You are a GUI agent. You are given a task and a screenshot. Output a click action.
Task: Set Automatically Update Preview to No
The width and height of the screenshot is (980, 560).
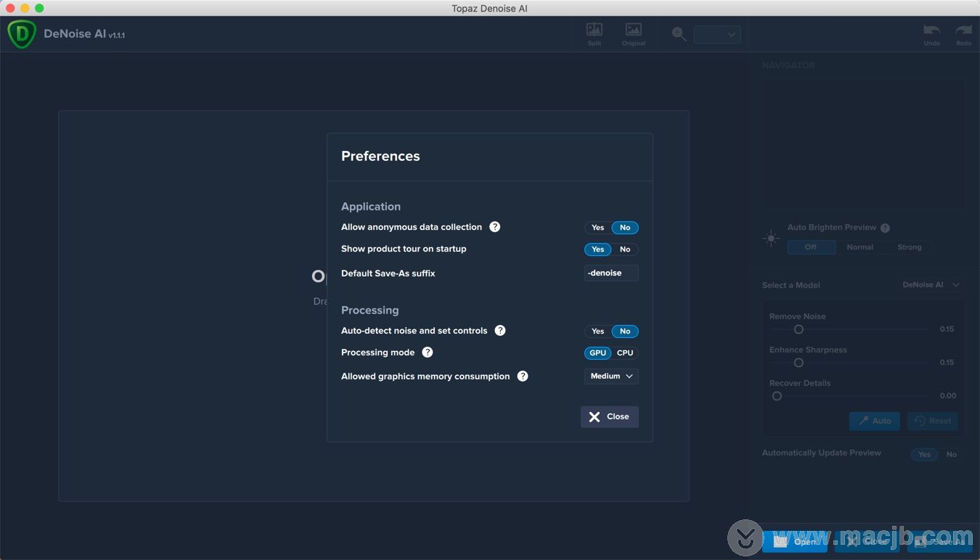tap(951, 455)
